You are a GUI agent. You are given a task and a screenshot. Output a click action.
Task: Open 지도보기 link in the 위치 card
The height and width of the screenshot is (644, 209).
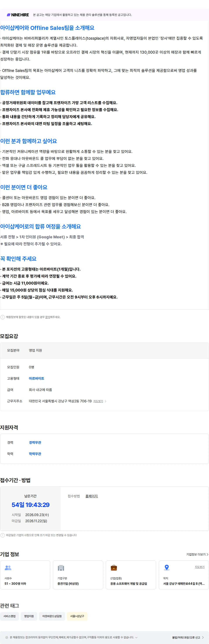[x=199, y=567]
